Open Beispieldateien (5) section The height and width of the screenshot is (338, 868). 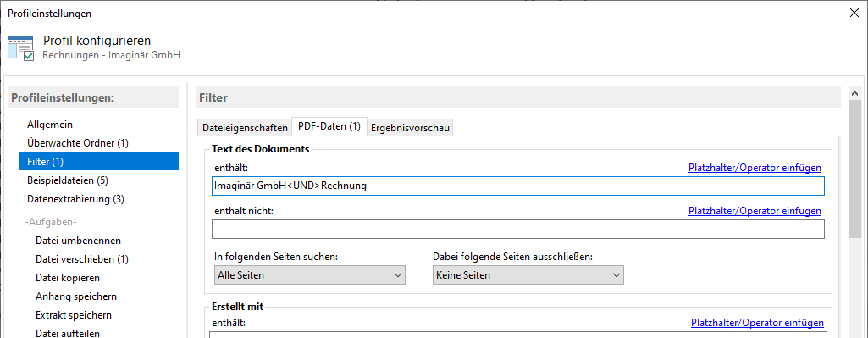point(68,180)
